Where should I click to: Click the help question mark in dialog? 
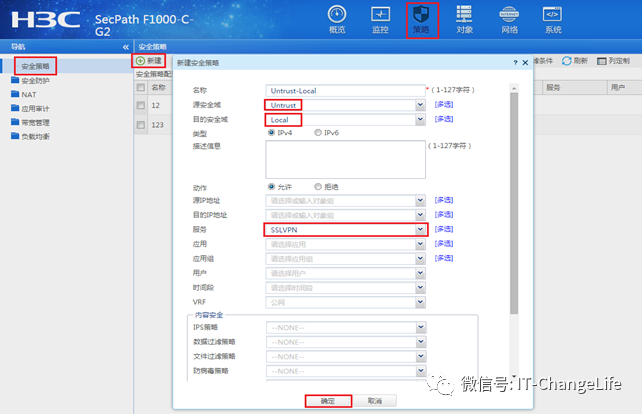(x=515, y=63)
